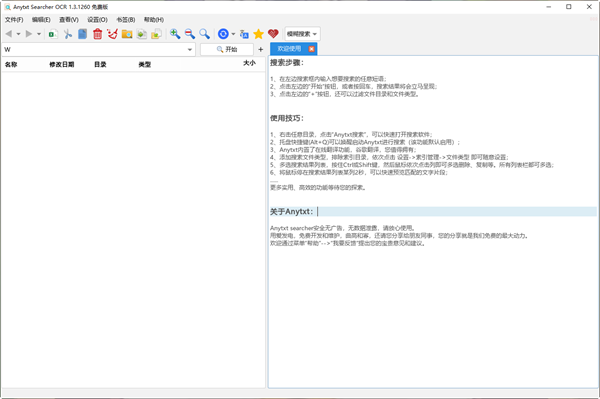Click the red heart icon

pos(273,34)
